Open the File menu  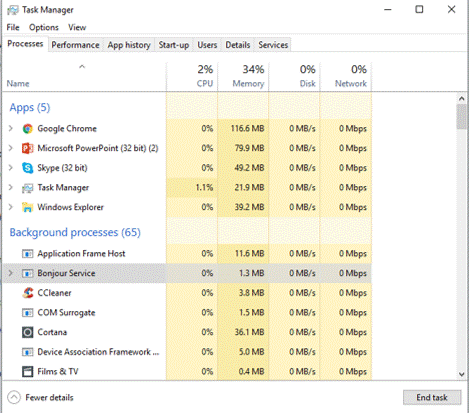tap(13, 27)
